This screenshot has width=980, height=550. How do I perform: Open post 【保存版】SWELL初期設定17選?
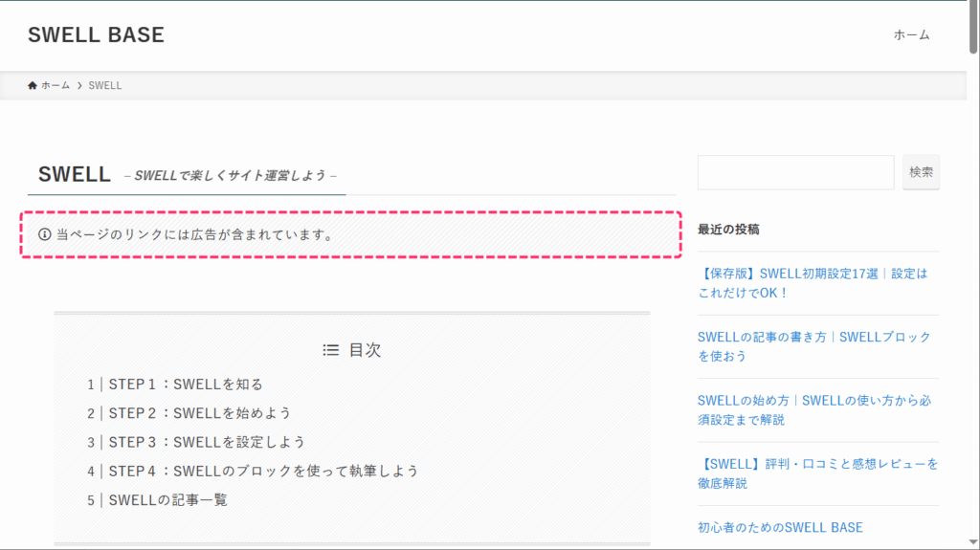[x=813, y=283]
